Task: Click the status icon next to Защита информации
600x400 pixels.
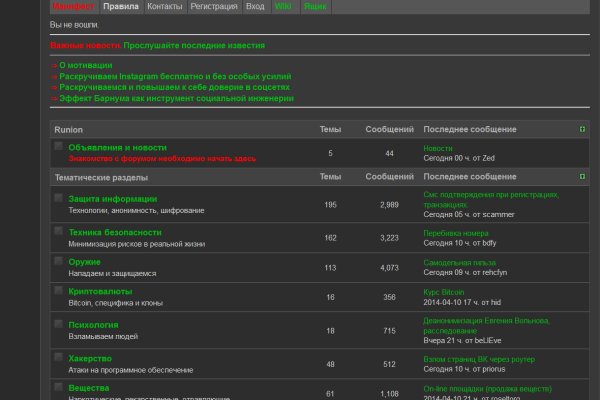Action: pyautogui.click(x=58, y=198)
